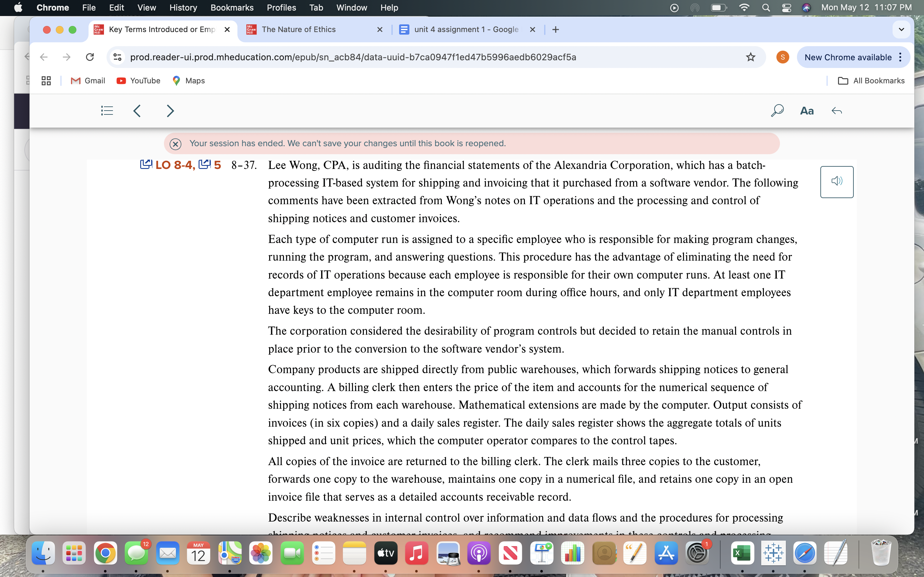
Task: Switch to The Nature of Ethics tab
Action: click(299, 29)
